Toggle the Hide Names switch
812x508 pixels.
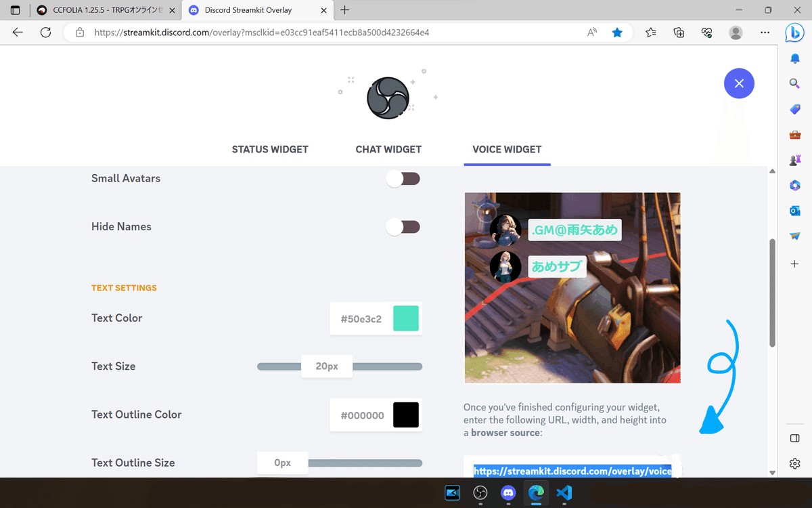click(403, 227)
